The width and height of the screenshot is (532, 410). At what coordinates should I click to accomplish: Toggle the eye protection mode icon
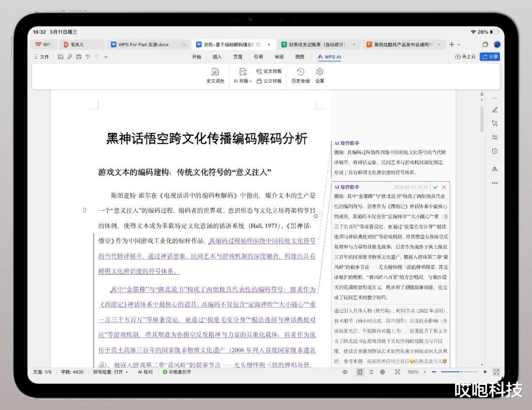click(x=345, y=372)
